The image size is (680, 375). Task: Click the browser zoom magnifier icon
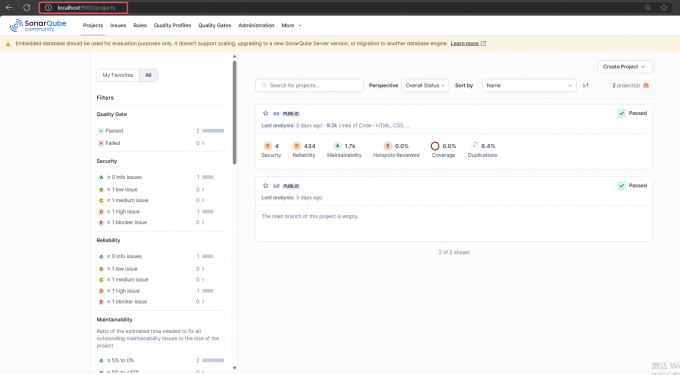pyautogui.click(x=647, y=8)
